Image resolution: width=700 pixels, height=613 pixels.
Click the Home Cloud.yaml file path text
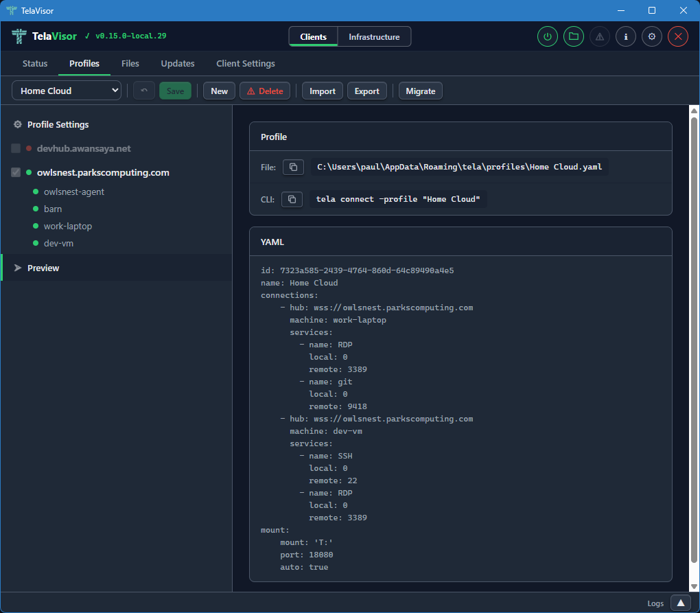tap(459, 167)
